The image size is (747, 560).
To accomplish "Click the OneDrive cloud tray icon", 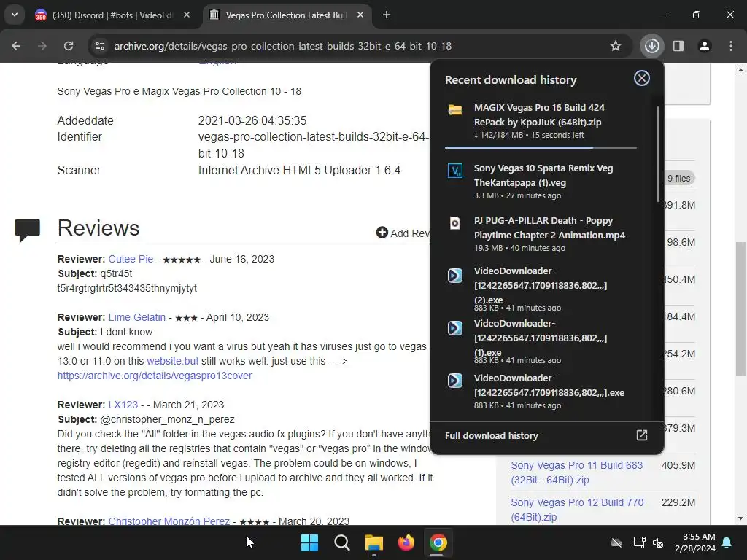I will pos(616,542).
